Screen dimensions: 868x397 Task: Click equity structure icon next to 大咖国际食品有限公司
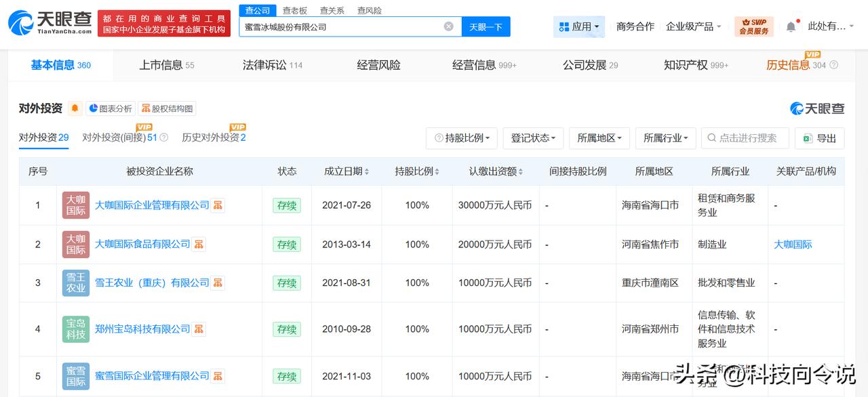pyautogui.click(x=199, y=244)
